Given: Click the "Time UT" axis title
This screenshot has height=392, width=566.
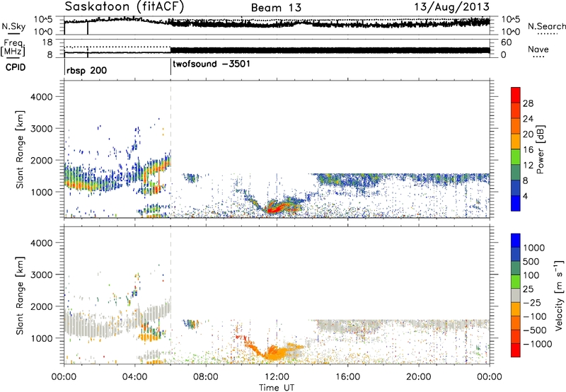Looking at the screenshot, I should (277, 388).
